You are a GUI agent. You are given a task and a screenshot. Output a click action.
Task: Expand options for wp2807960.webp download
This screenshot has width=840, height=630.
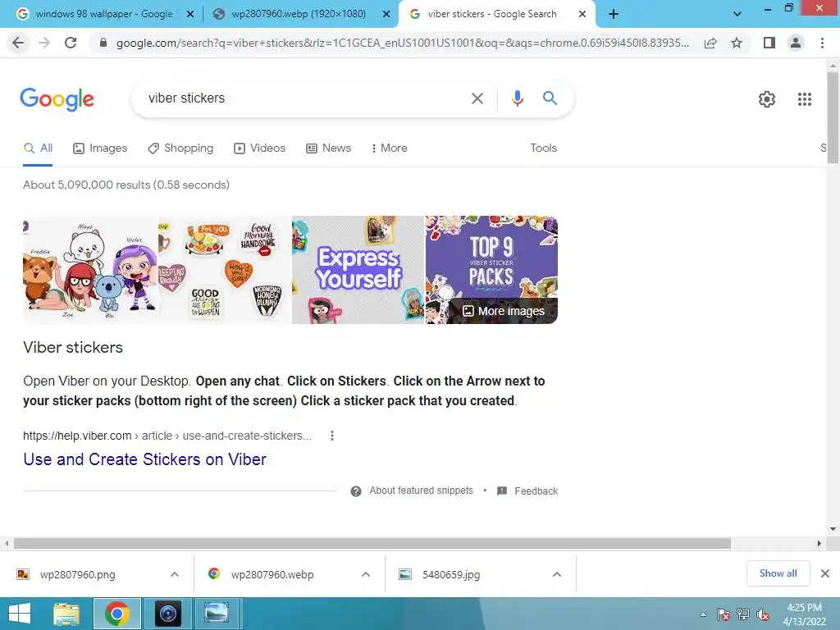click(x=366, y=574)
